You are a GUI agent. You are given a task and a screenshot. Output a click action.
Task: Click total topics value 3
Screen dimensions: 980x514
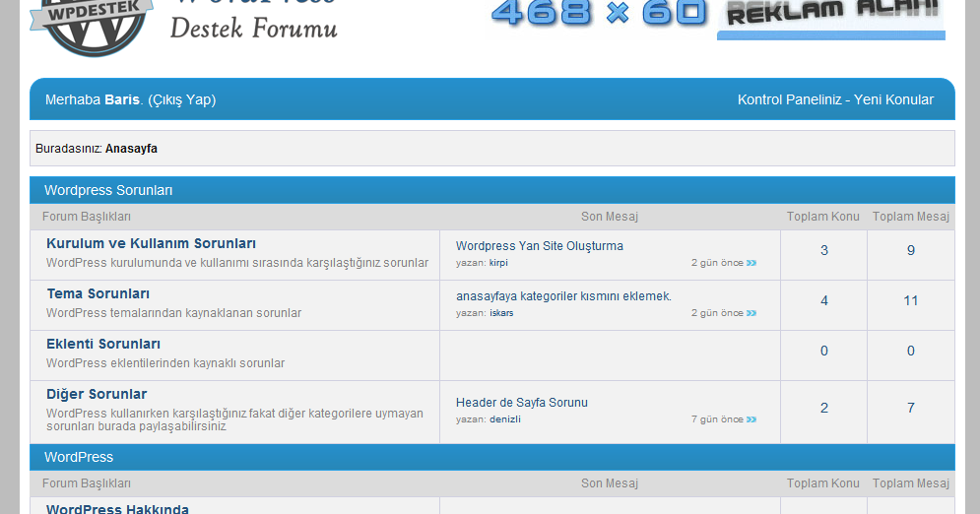coord(823,250)
